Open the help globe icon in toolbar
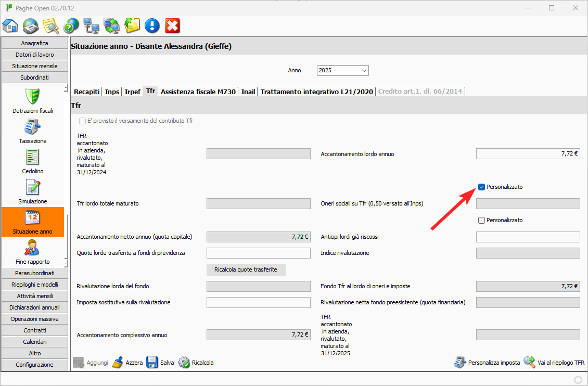Image resolution: width=588 pixels, height=386 pixels. [x=71, y=25]
